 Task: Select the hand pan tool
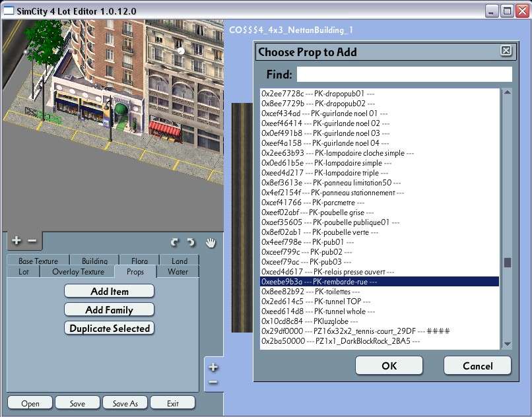click(211, 242)
